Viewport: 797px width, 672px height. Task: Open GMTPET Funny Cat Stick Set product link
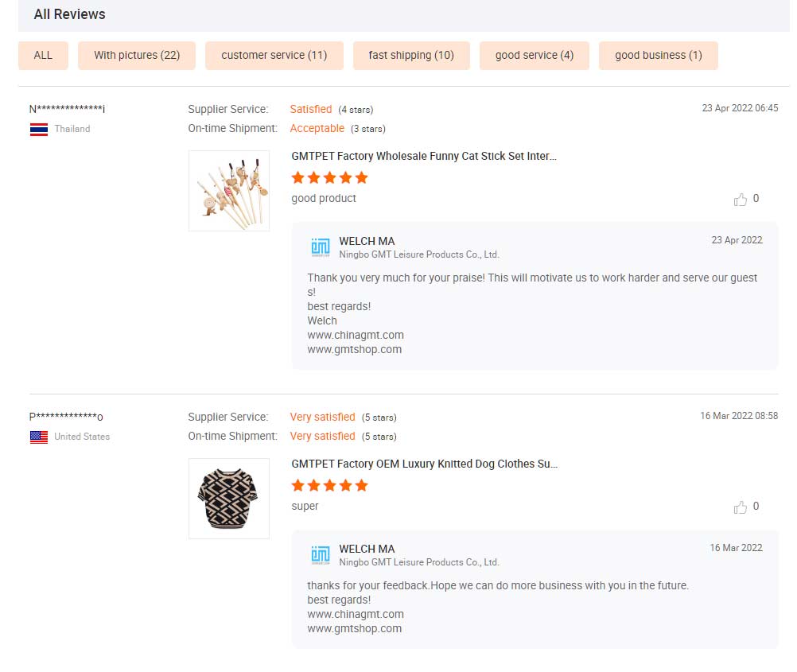click(424, 157)
